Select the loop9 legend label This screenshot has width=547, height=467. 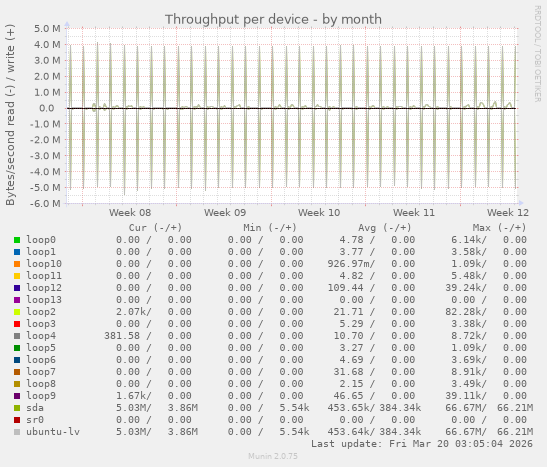41,396
